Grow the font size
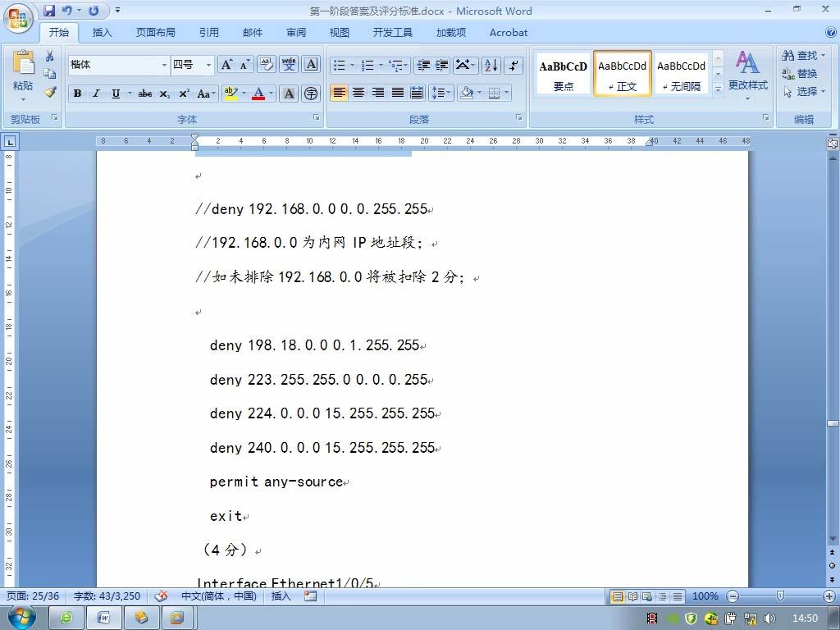The height and width of the screenshot is (630, 840). click(226, 65)
